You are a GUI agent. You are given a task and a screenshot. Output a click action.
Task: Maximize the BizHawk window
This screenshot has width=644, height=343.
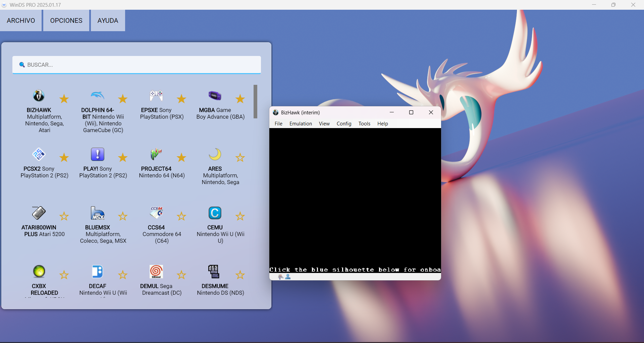click(x=411, y=112)
